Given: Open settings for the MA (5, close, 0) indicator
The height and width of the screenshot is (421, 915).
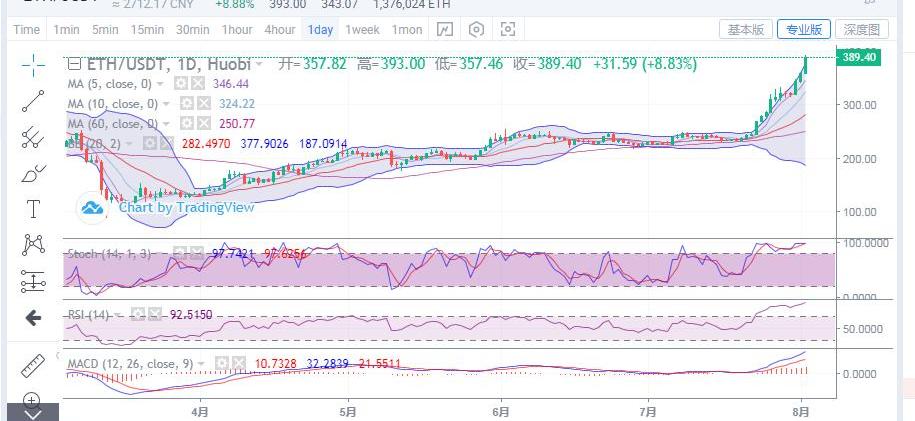Looking at the screenshot, I should [181, 83].
